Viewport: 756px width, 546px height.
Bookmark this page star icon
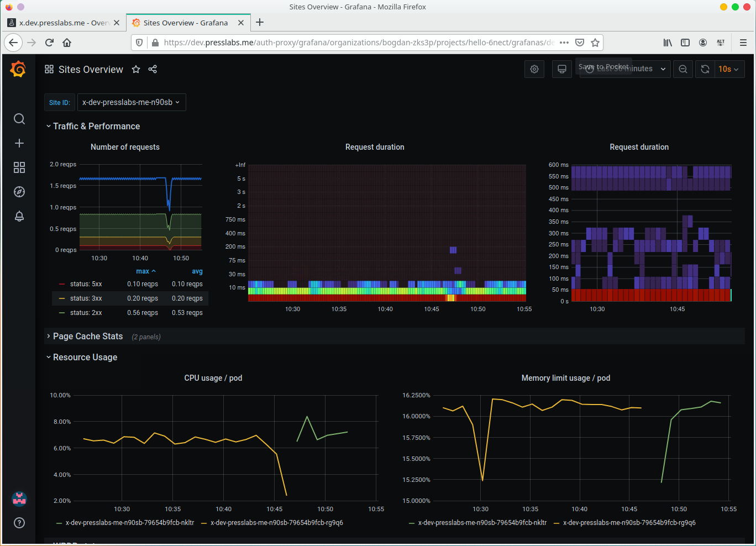(x=595, y=43)
